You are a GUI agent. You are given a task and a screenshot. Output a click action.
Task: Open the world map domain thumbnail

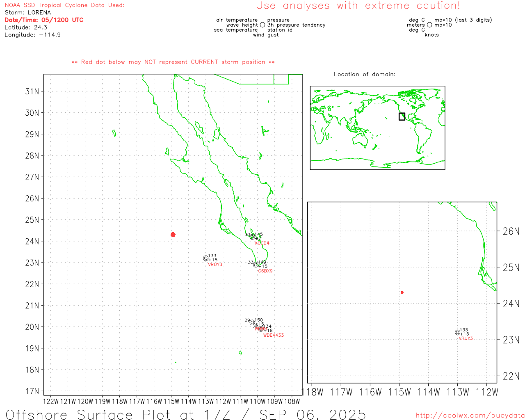(377, 128)
